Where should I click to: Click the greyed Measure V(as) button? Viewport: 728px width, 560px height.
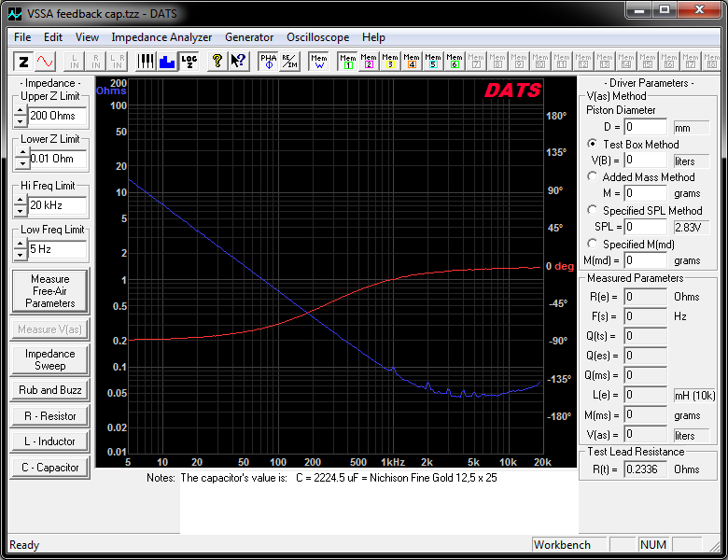[49, 329]
